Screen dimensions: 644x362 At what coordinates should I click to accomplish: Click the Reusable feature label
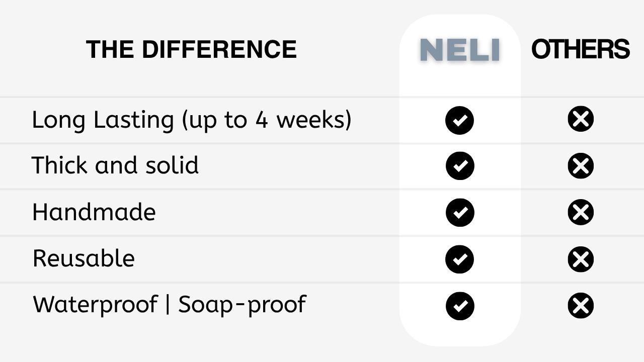click(x=84, y=258)
